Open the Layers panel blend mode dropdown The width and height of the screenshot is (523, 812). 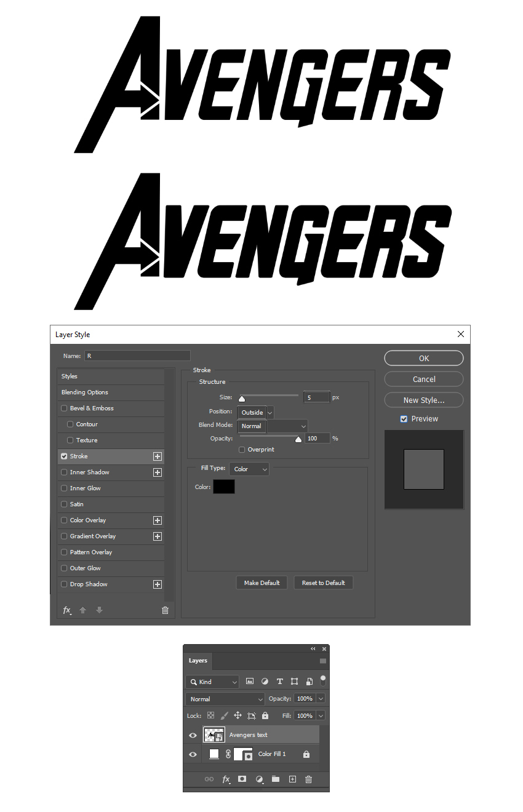click(225, 699)
